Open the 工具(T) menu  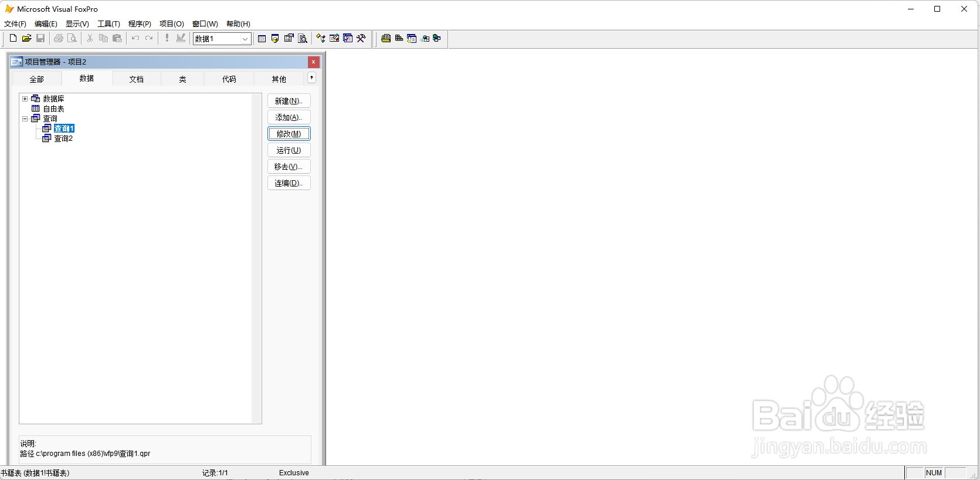coord(108,24)
